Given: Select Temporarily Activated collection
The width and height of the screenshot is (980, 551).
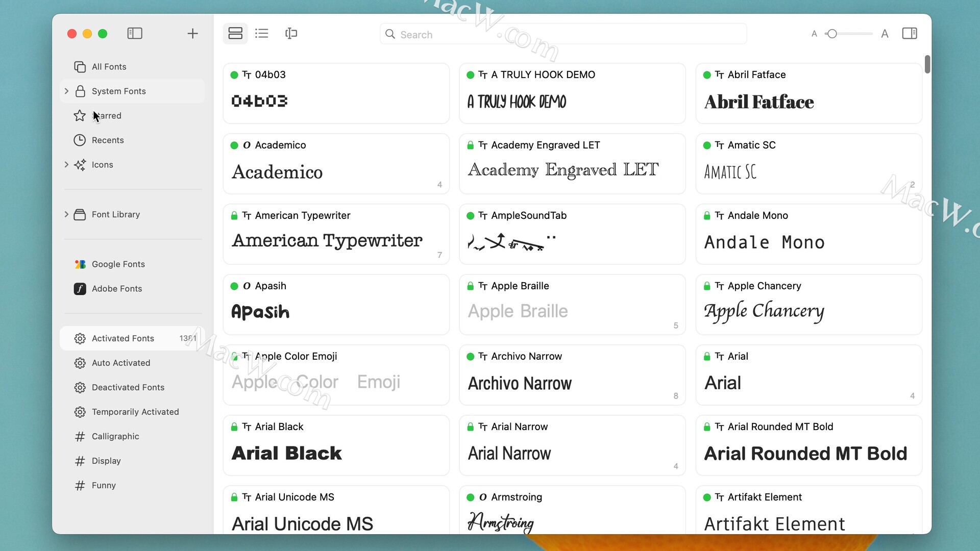Looking at the screenshot, I should 133,412.
